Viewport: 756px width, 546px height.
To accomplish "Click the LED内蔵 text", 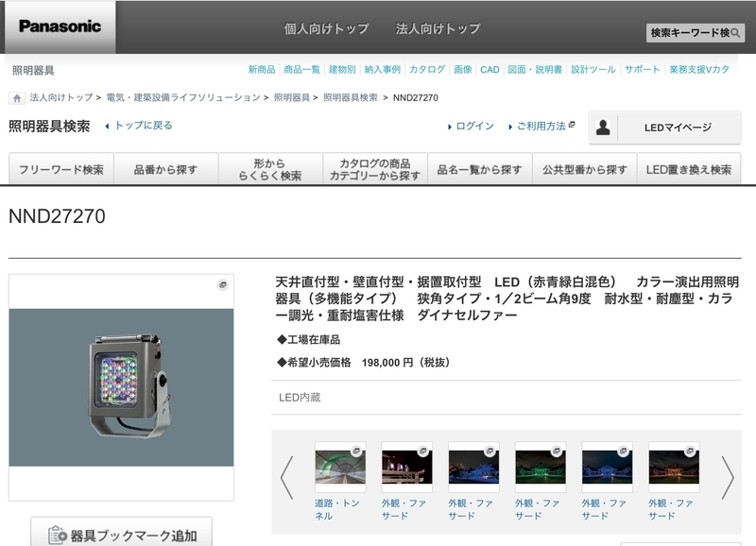I will pos(300,398).
